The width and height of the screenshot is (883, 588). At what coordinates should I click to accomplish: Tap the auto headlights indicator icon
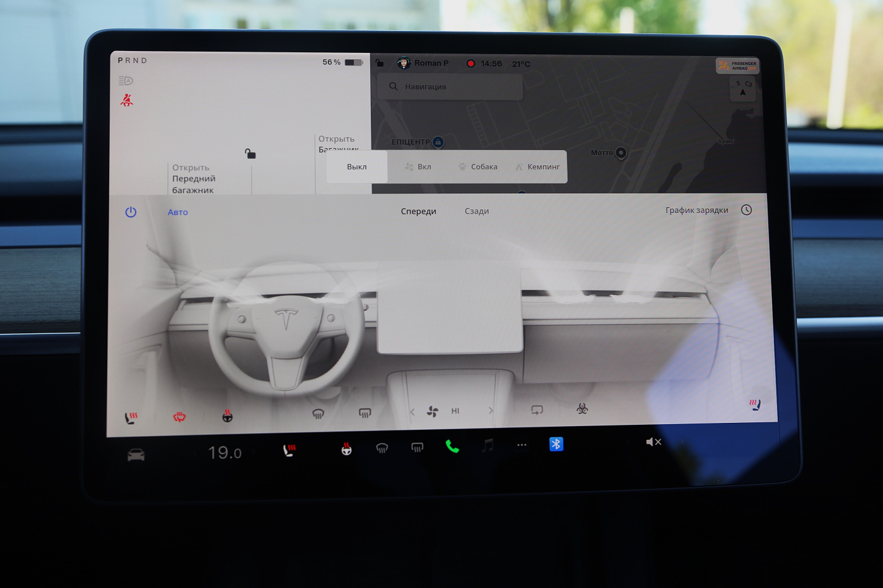[126, 81]
